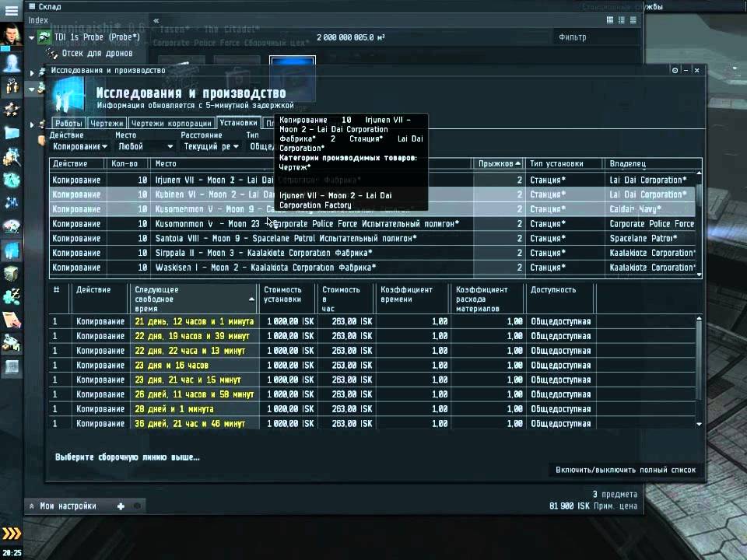Click round icon right of plus button
The height and width of the screenshot is (560, 747).
pyautogui.click(x=137, y=506)
